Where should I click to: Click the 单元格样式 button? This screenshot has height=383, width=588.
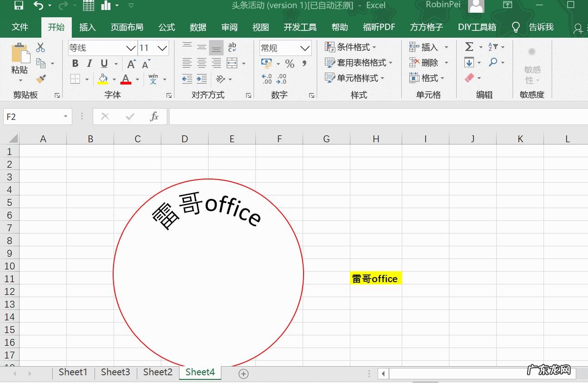pyautogui.click(x=358, y=78)
